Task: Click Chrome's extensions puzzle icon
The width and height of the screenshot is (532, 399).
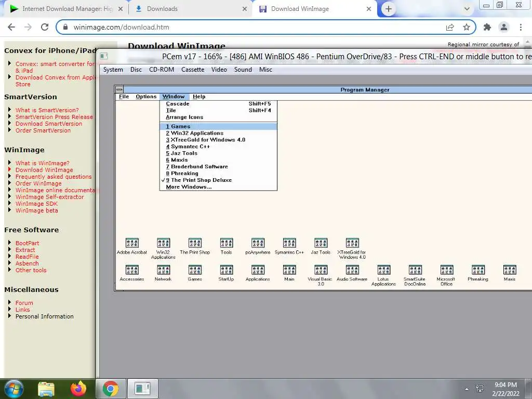Action: coord(487,27)
